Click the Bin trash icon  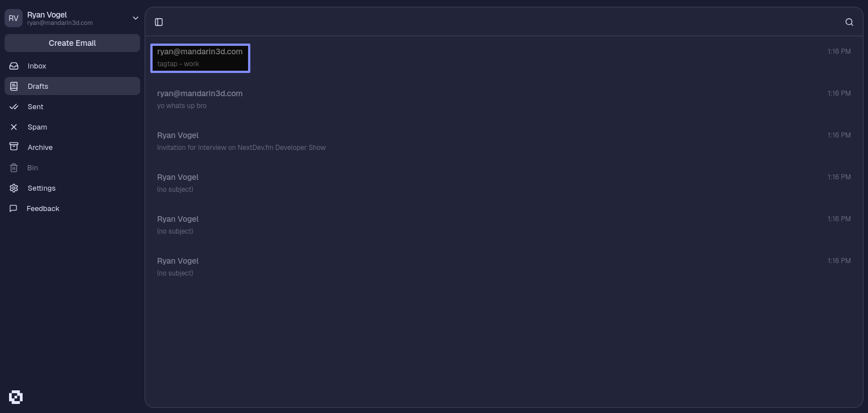point(14,168)
